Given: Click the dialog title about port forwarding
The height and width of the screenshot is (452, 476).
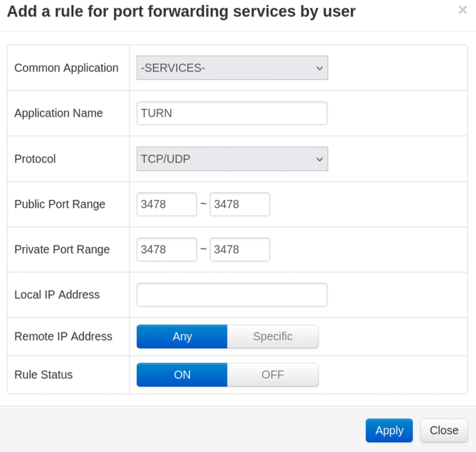Looking at the screenshot, I should click(181, 11).
